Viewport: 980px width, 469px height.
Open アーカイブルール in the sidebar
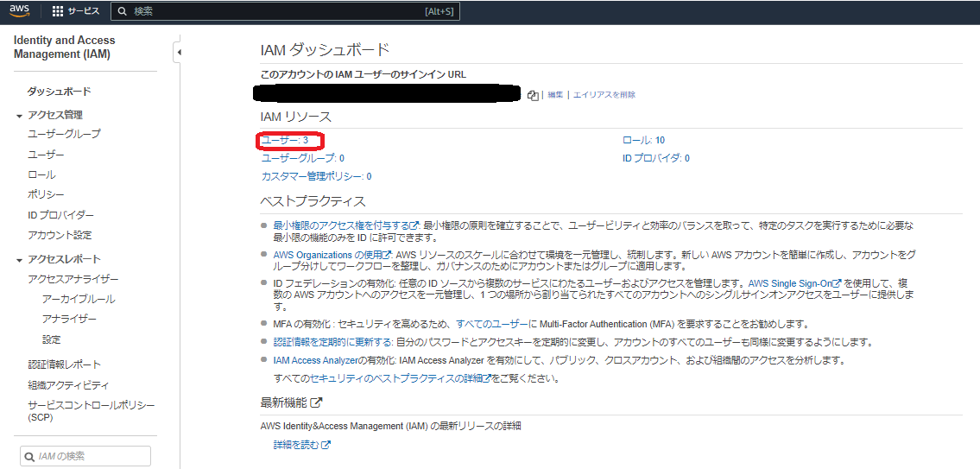[79, 299]
